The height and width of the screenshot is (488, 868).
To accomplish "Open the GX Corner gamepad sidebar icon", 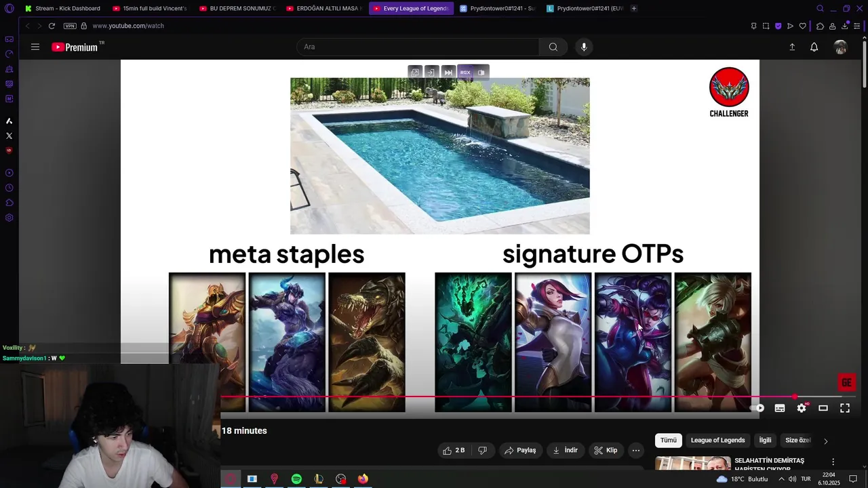I will pyautogui.click(x=9, y=39).
